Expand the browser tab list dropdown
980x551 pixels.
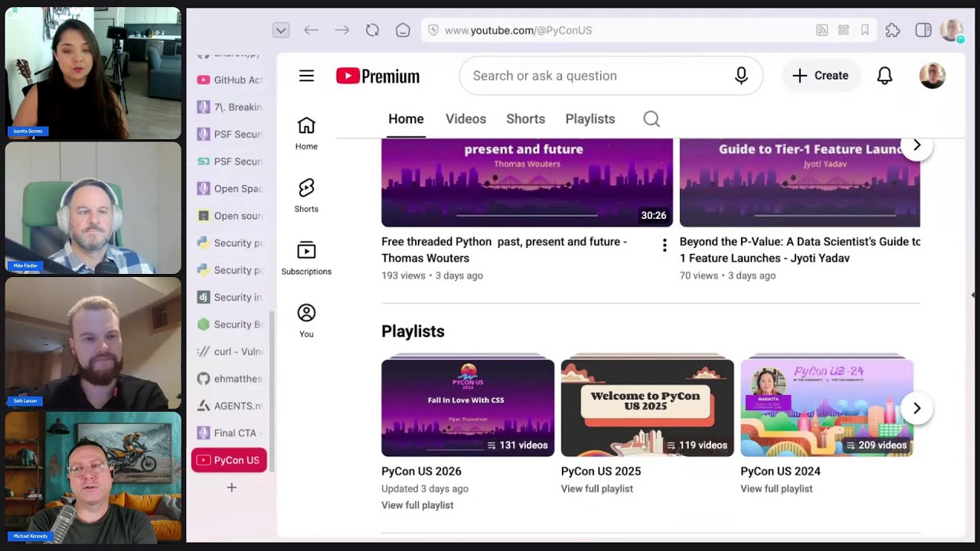tap(281, 30)
